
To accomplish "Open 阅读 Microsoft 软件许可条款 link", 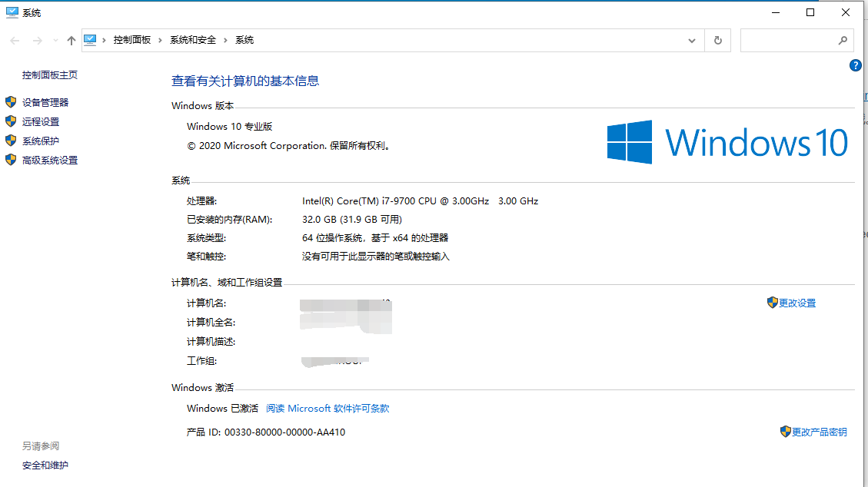I will tap(327, 408).
